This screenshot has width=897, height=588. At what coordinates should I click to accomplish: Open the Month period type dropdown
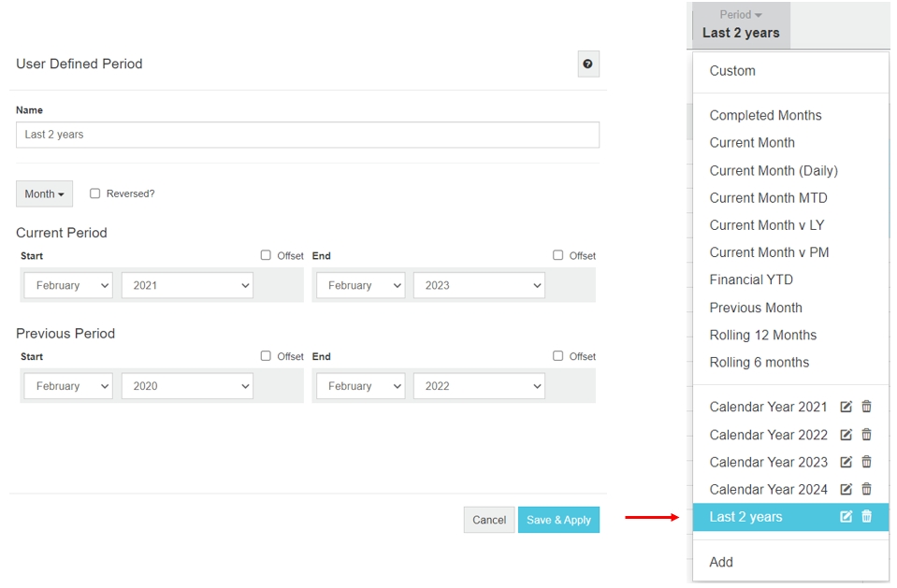point(44,194)
